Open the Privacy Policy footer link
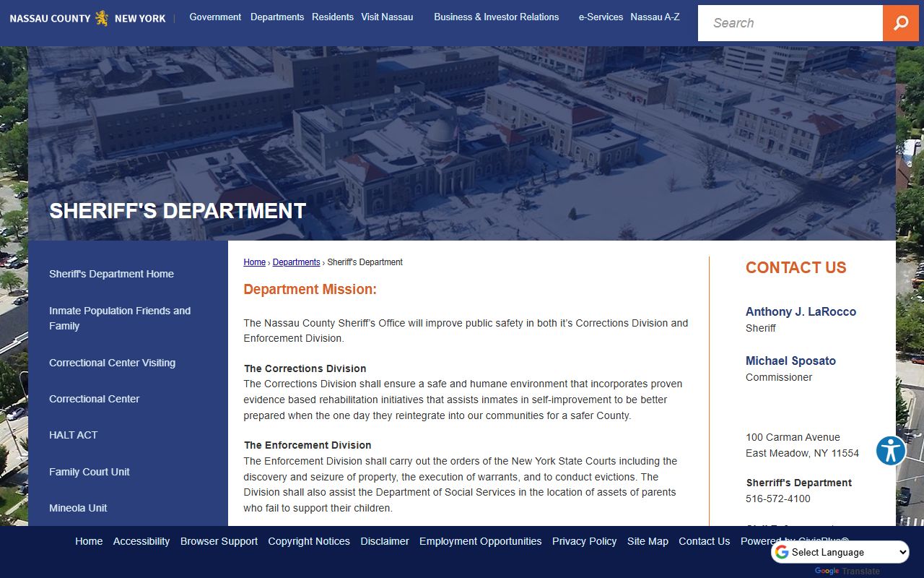924x578 pixels. pos(584,541)
